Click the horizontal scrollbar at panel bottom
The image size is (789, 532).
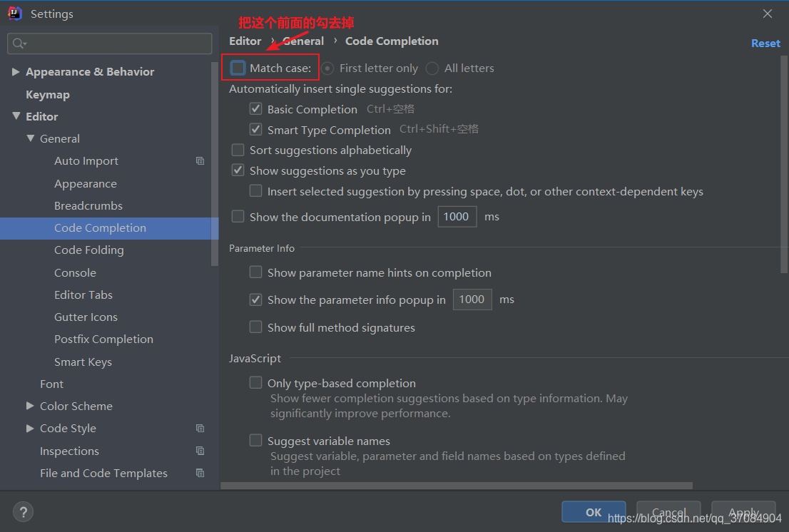(x=457, y=486)
